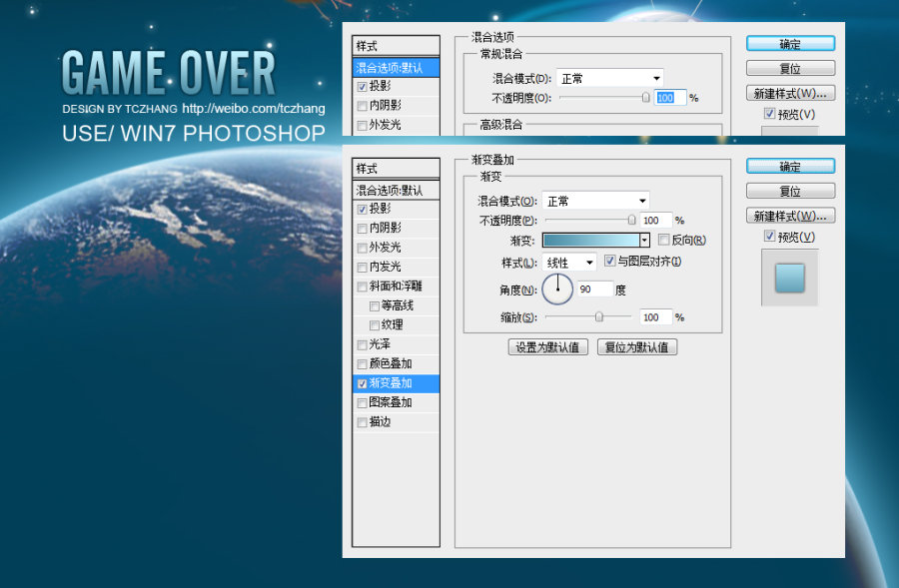Click the 样式 header in the upper dialog
The height and width of the screenshot is (588, 899).
coord(397,46)
